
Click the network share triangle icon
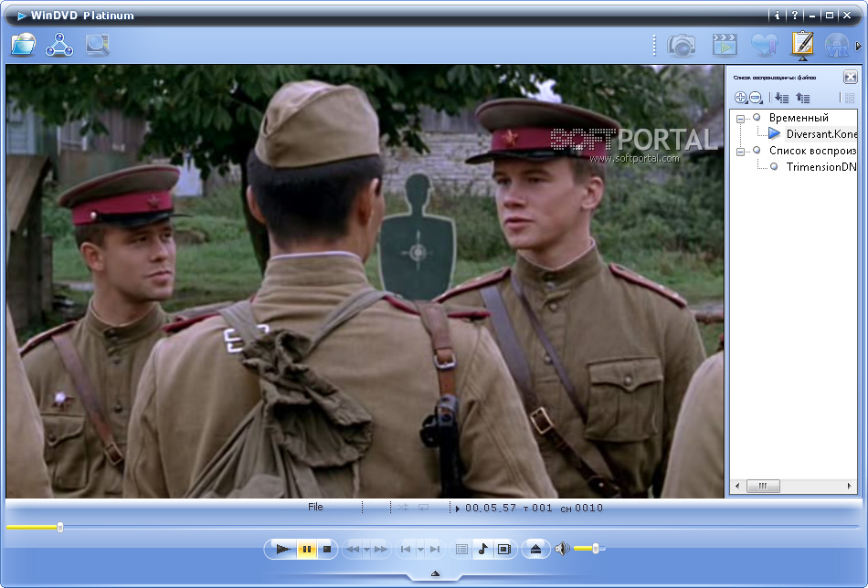pos(59,45)
